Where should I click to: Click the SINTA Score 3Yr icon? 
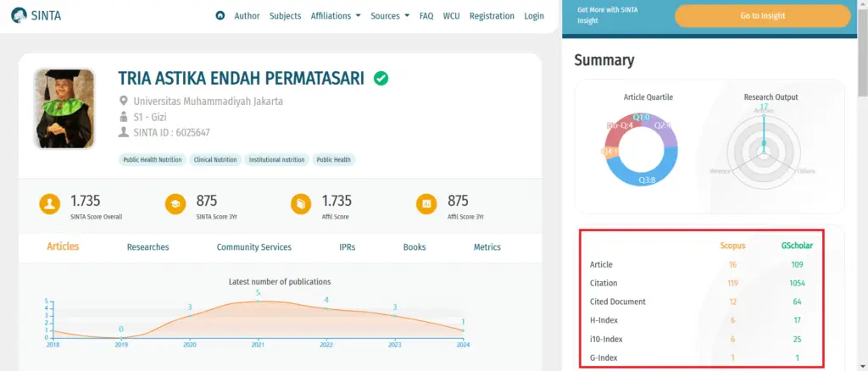(x=175, y=204)
